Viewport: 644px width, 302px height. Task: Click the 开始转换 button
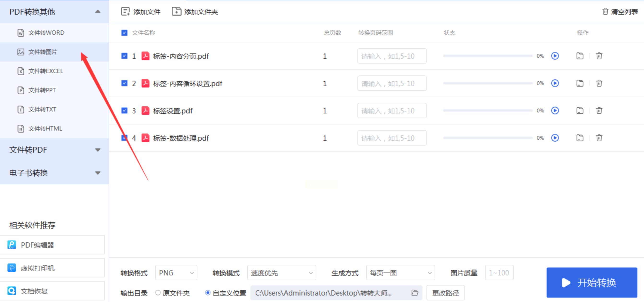click(591, 283)
